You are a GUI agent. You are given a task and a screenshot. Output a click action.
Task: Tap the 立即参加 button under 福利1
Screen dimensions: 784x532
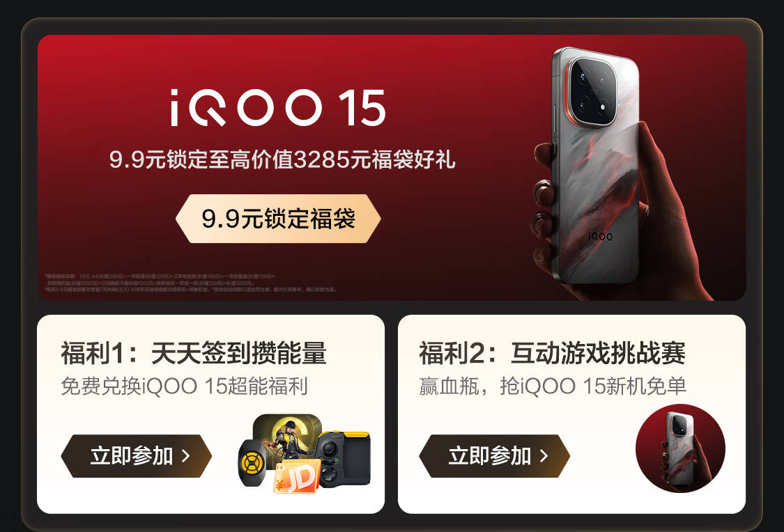pos(137,456)
